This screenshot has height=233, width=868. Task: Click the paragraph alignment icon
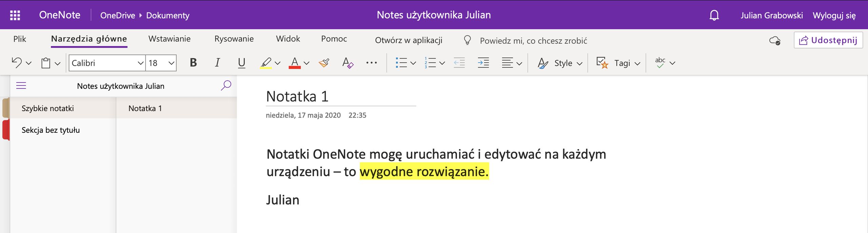tap(507, 63)
